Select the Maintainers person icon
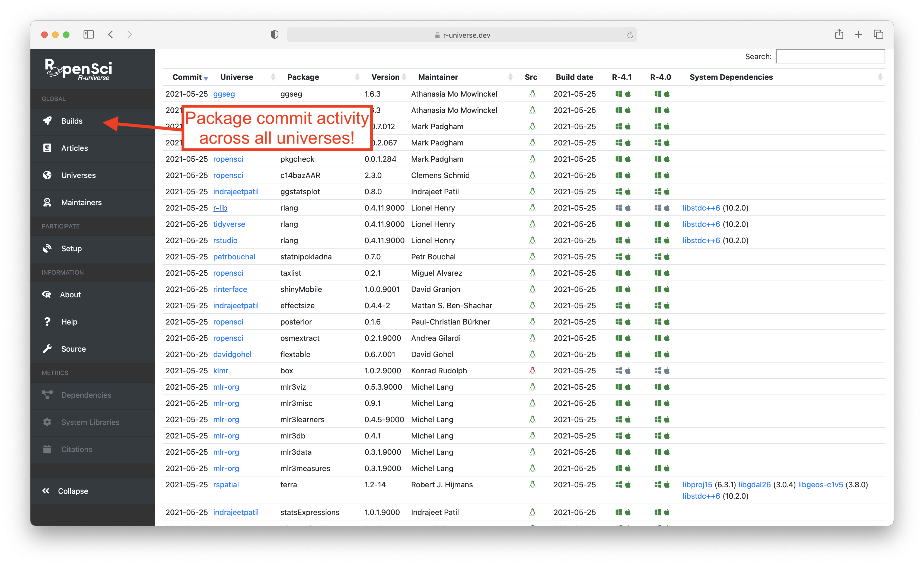 pos(47,202)
